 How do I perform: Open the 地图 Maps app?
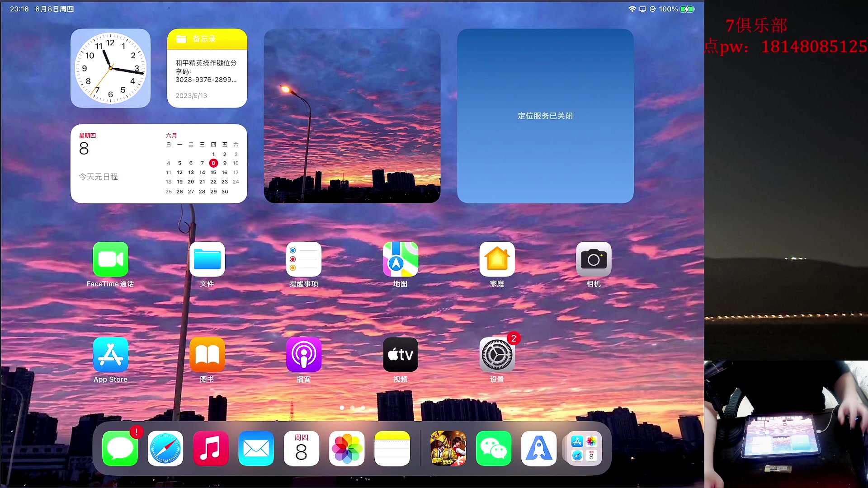click(400, 259)
